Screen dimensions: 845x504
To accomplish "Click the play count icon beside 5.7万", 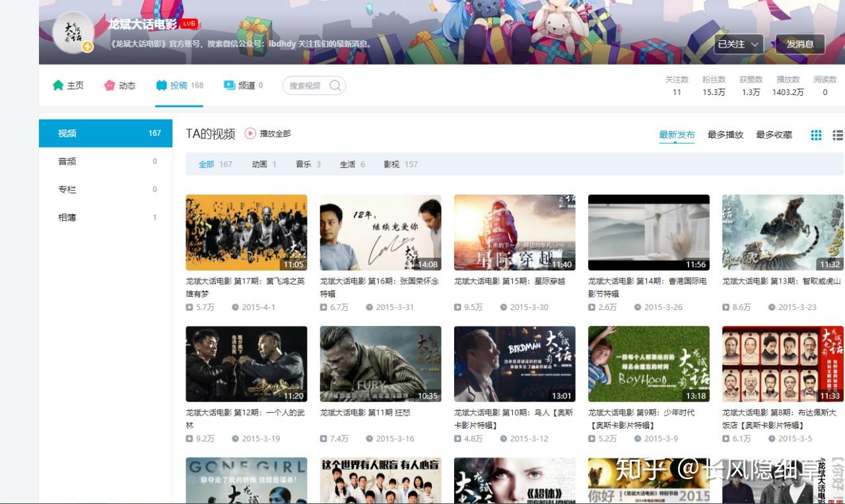I will point(189,307).
